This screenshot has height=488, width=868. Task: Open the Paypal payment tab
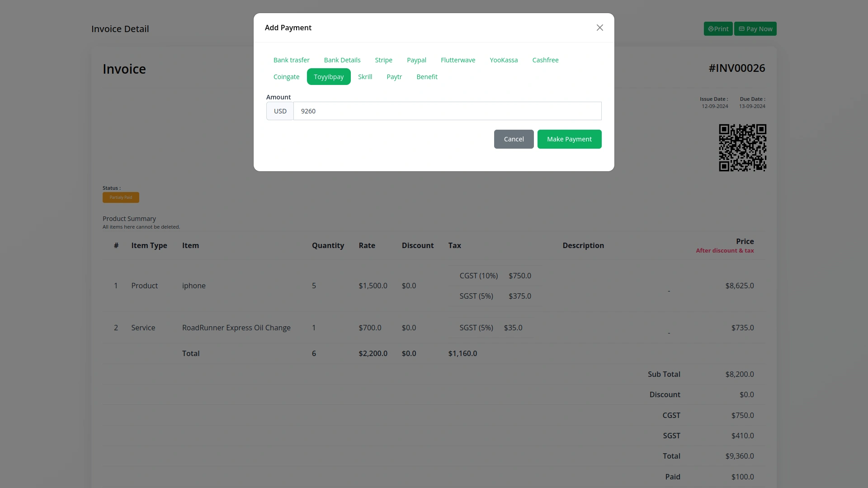tap(416, 60)
